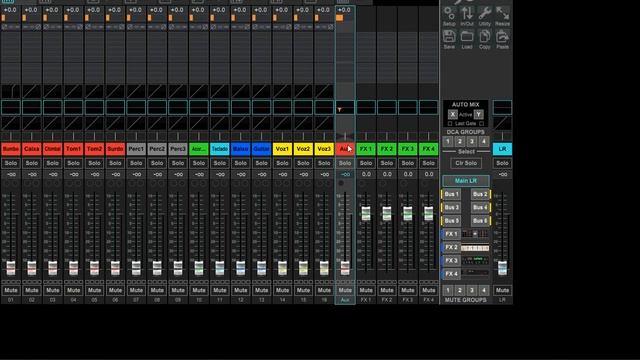This screenshot has width=640, height=360.
Task: Select the Teclado channel name label
Action: tap(220, 149)
